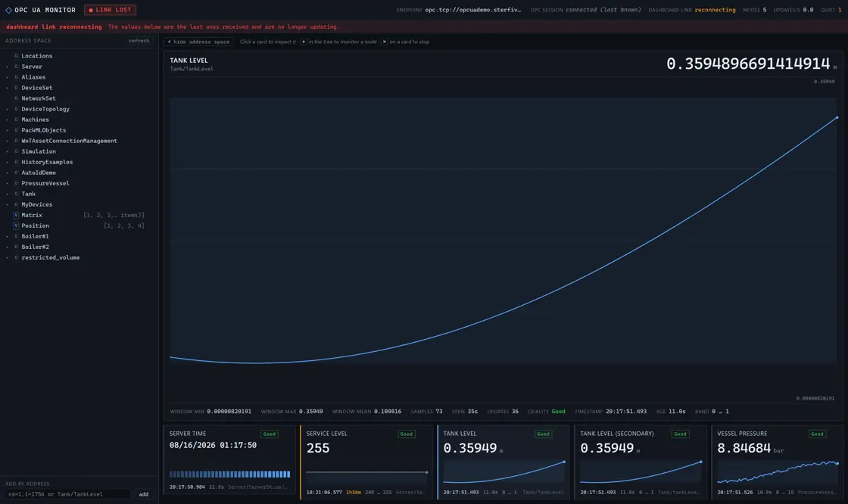Click the OPC SESSION connected status
The height and width of the screenshot is (504, 848).
(x=586, y=10)
